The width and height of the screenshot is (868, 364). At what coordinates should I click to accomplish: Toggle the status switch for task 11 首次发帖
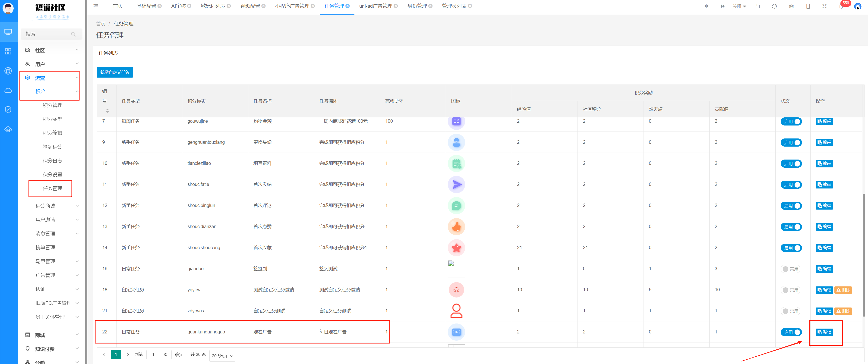[x=791, y=185]
